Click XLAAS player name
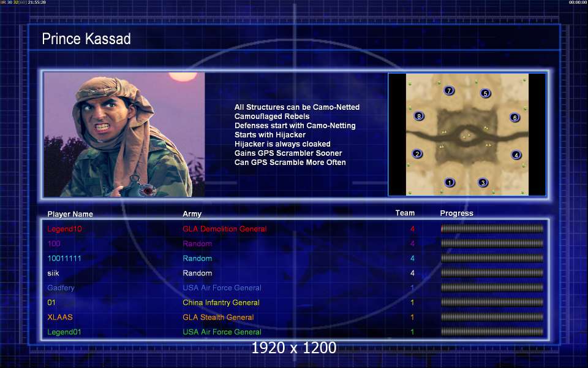This screenshot has width=588, height=368. click(60, 317)
